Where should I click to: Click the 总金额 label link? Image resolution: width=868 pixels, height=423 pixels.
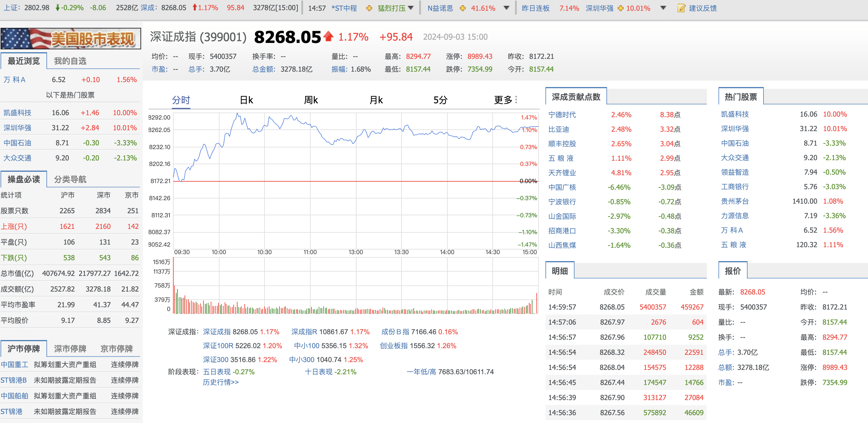[x=264, y=69]
